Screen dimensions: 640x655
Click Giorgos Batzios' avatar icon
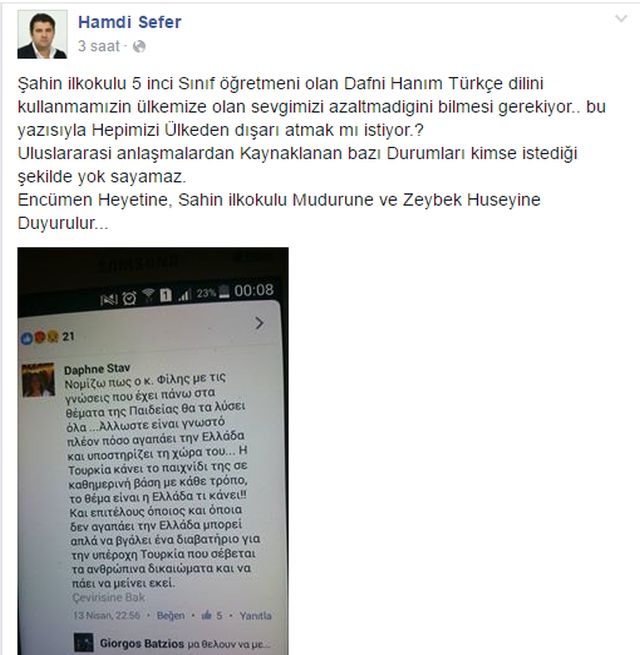point(84,643)
